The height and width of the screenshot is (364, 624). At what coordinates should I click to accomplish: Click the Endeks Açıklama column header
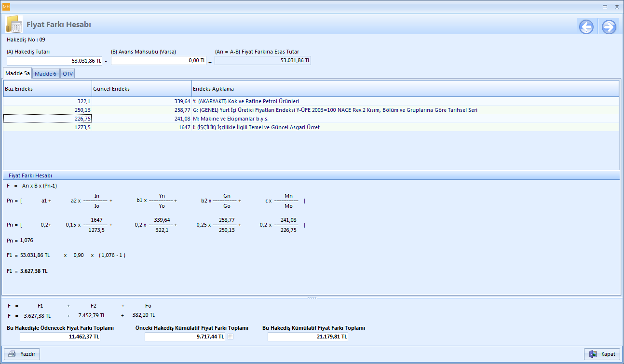405,89
